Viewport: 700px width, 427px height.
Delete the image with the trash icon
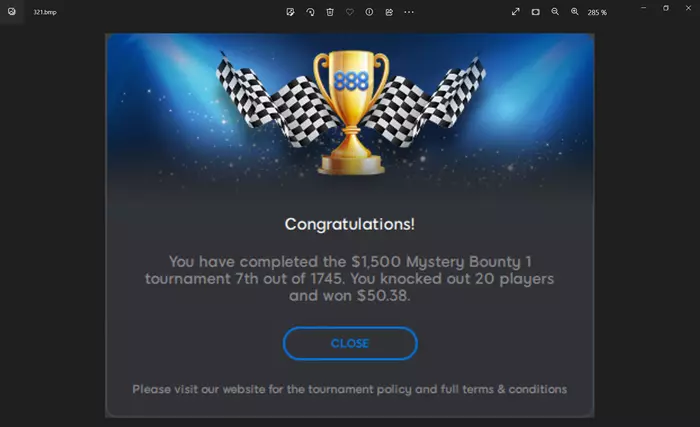330,12
